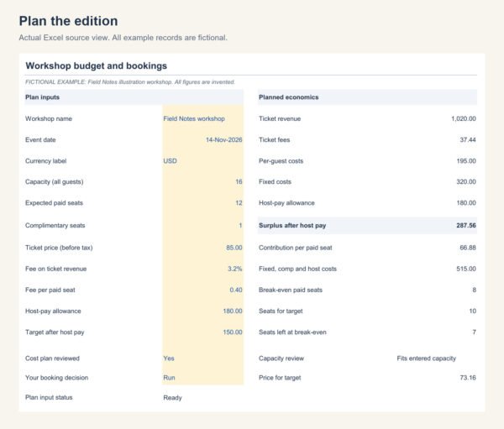The width and height of the screenshot is (504, 429).
Task: Click the 'Ticket price (before tax)' label
Action: pos(59,248)
